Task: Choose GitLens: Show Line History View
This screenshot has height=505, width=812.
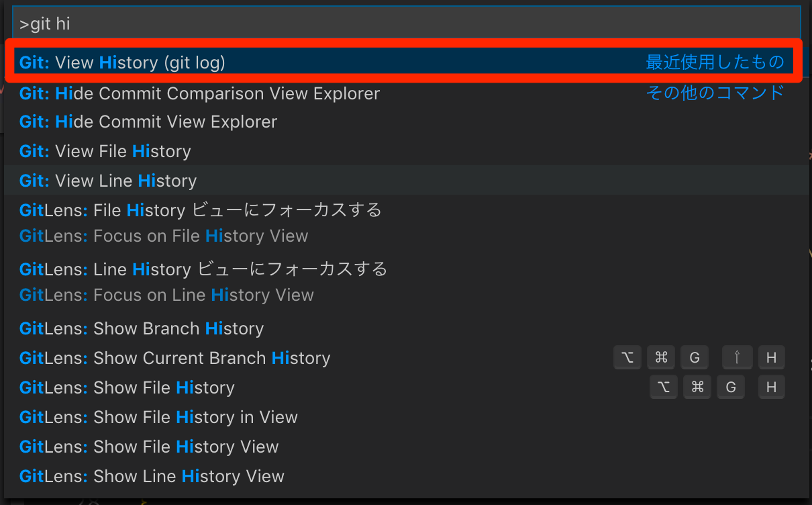Action: pyautogui.click(x=406, y=476)
